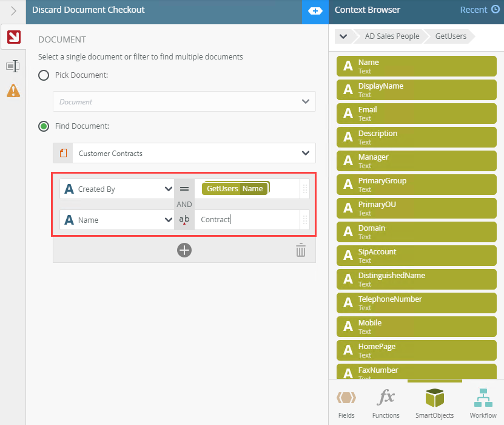Select the Pick Document radio button
The height and width of the screenshot is (425, 504).
[x=44, y=75]
